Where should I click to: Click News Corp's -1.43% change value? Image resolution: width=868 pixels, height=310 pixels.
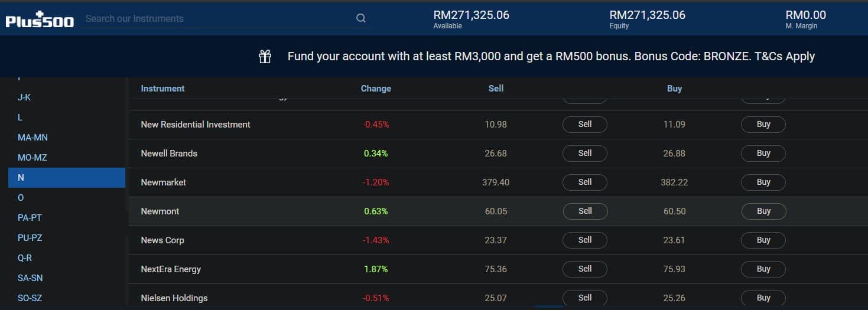[376, 240]
